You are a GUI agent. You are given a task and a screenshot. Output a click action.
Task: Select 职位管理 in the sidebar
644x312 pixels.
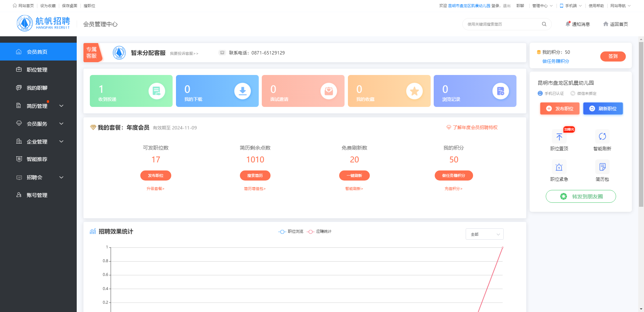pyautogui.click(x=37, y=70)
